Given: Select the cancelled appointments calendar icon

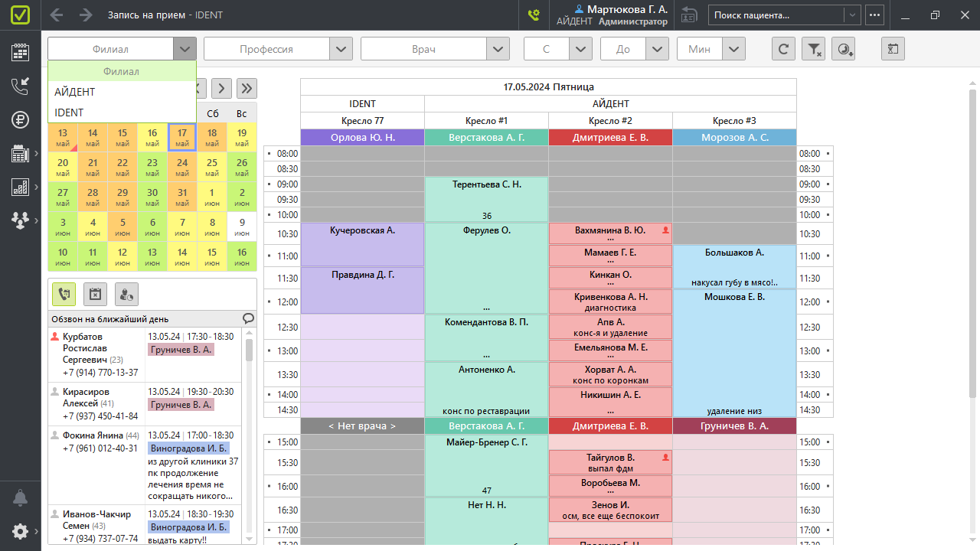Looking at the screenshot, I should pyautogui.click(x=95, y=294).
